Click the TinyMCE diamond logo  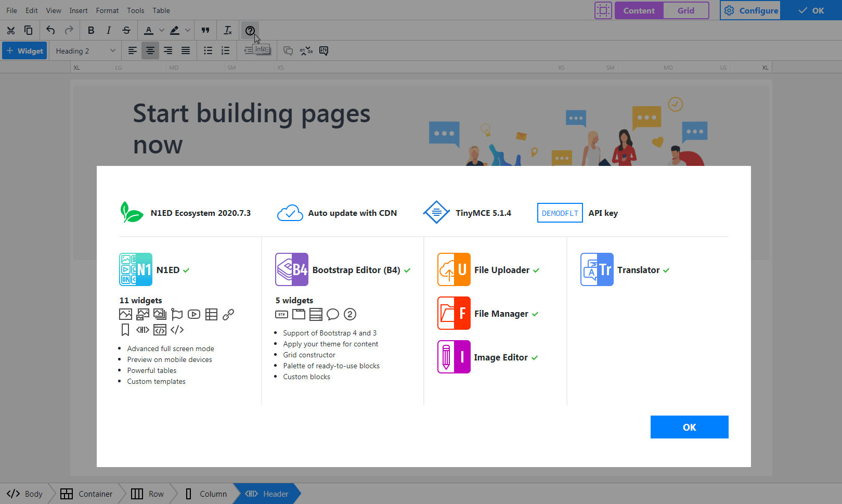click(436, 212)
